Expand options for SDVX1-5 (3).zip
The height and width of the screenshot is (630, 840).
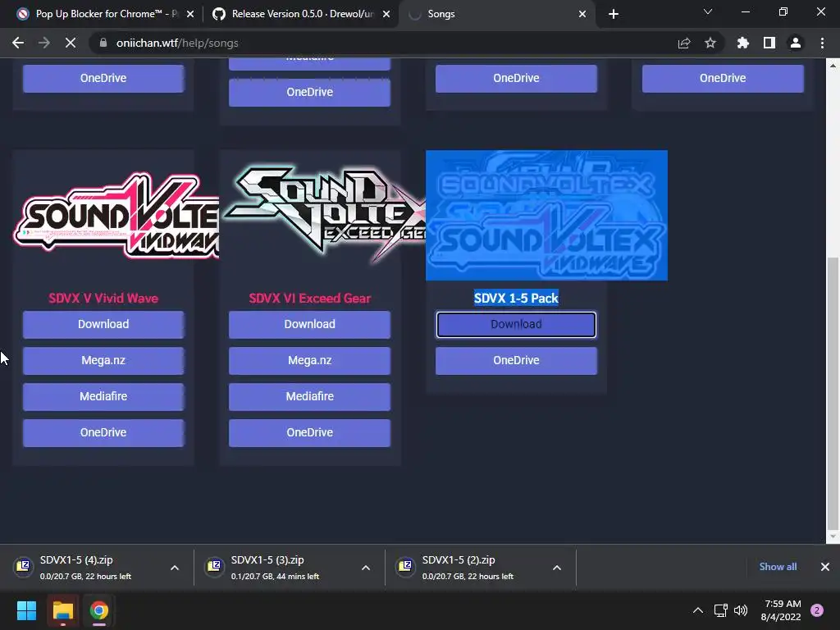[366, 568]
